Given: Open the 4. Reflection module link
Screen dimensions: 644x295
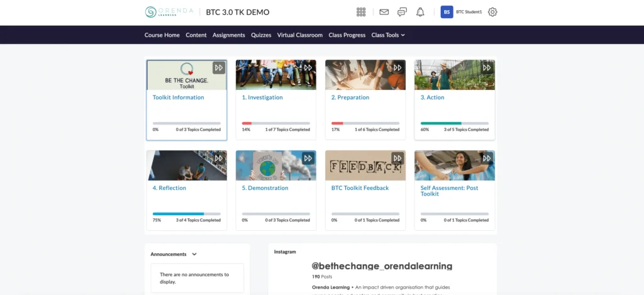Looking at the screenshot, I should 169,188.
